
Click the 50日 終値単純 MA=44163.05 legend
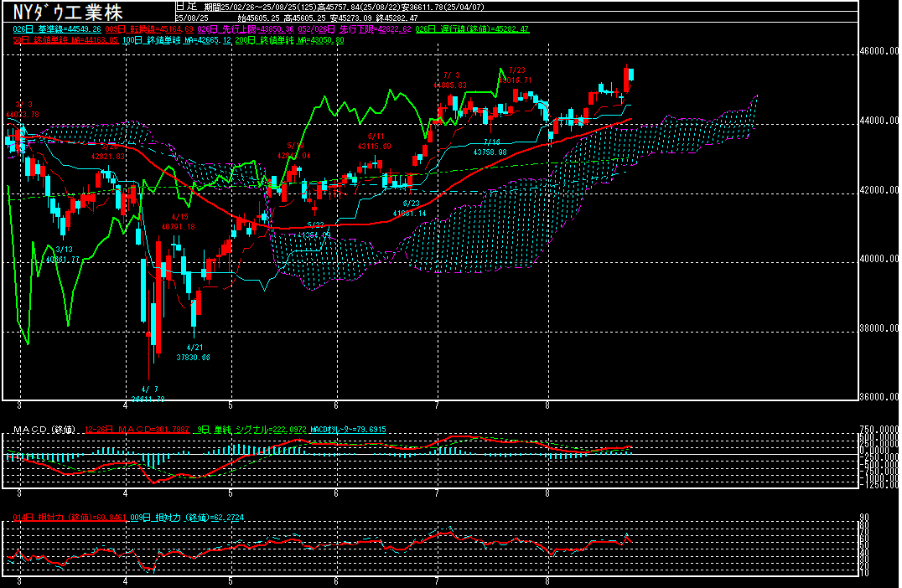65,40
